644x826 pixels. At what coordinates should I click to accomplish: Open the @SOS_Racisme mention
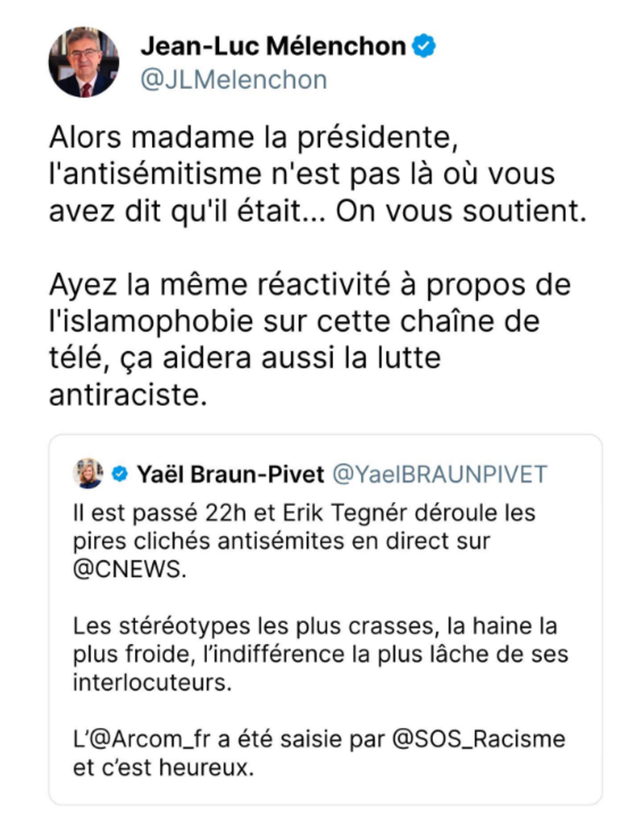pos(478,739)
